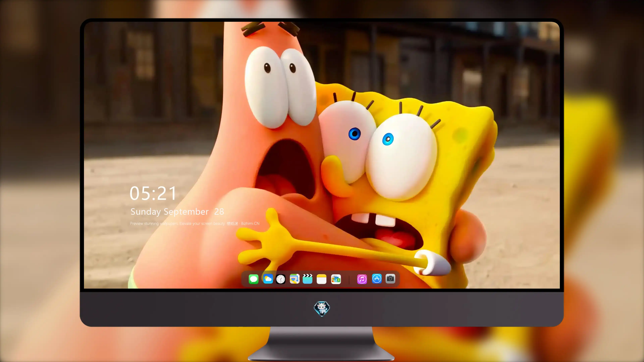Open the Clock app in the dock
The height and width of the screenshot is (362, 644).
point(281,279)
